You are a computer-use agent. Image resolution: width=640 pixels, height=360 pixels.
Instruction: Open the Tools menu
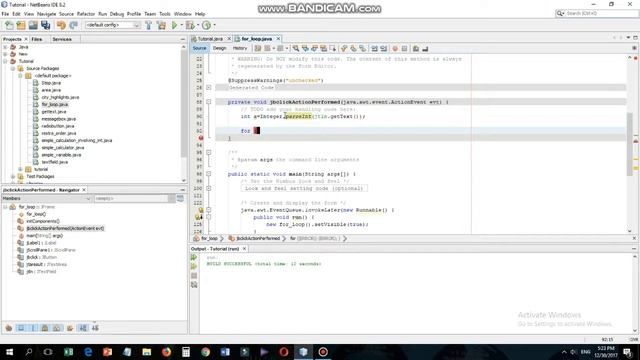[x=165, y=14]
